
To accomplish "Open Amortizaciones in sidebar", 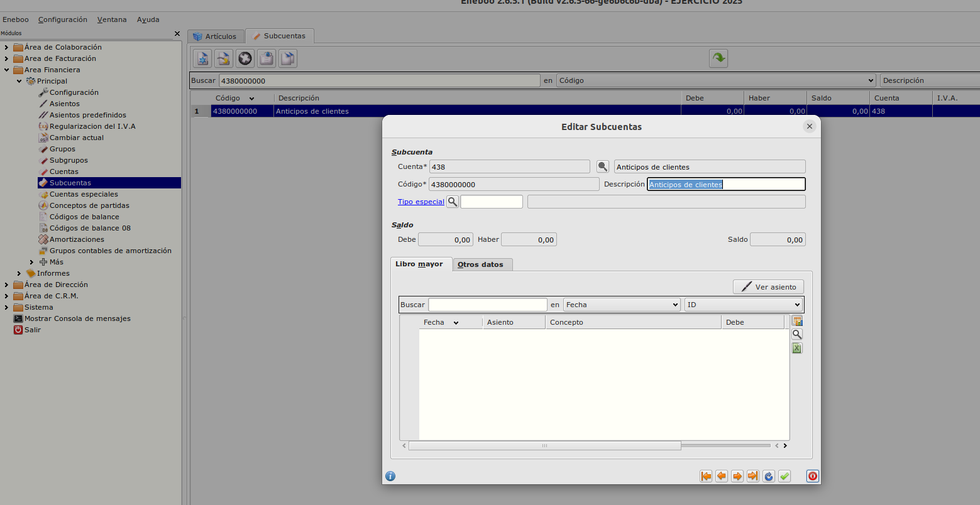I will pyautogui.click(x=77, y=239).
